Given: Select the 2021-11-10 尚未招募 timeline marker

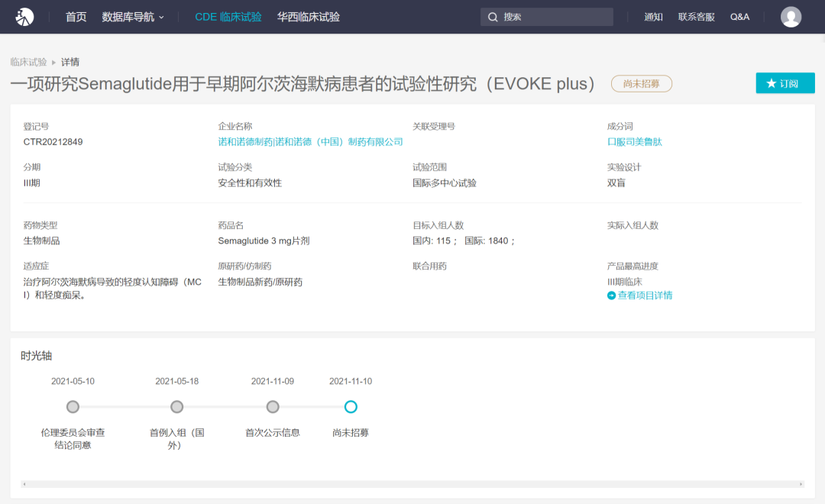Looking at the screenshot, I should 351,407.
